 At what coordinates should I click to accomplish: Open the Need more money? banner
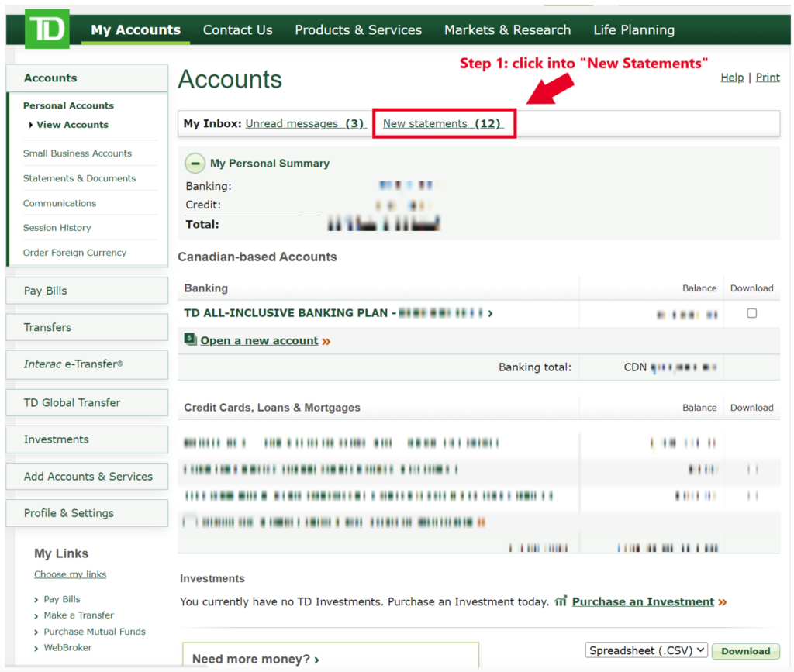pos(256,660)
